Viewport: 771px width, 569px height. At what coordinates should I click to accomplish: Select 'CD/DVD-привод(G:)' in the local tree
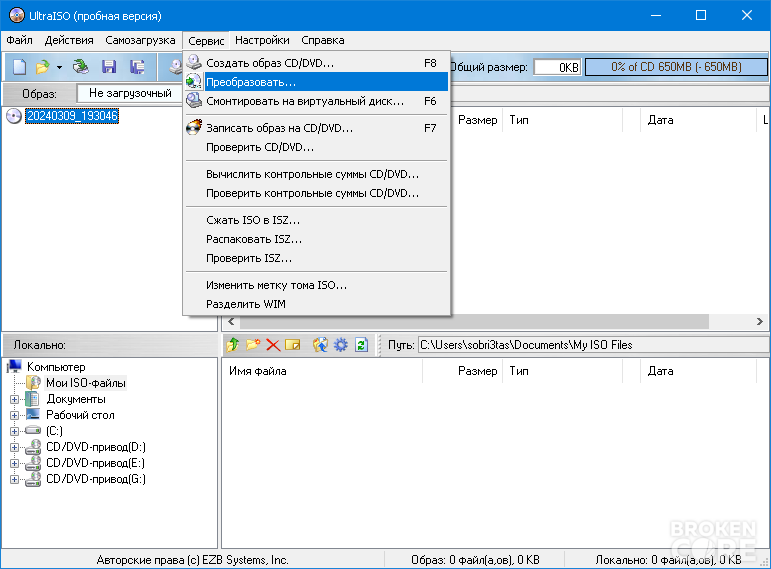(96, 479)
